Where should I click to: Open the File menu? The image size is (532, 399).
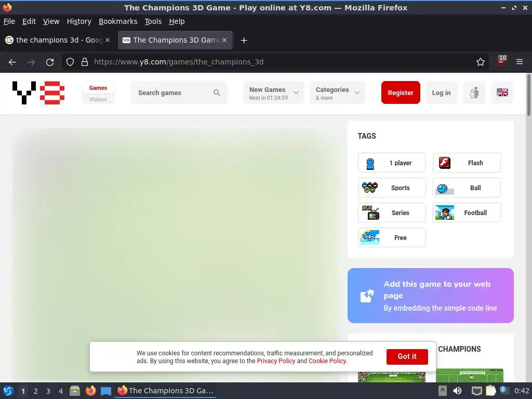(x=9, y=21)
